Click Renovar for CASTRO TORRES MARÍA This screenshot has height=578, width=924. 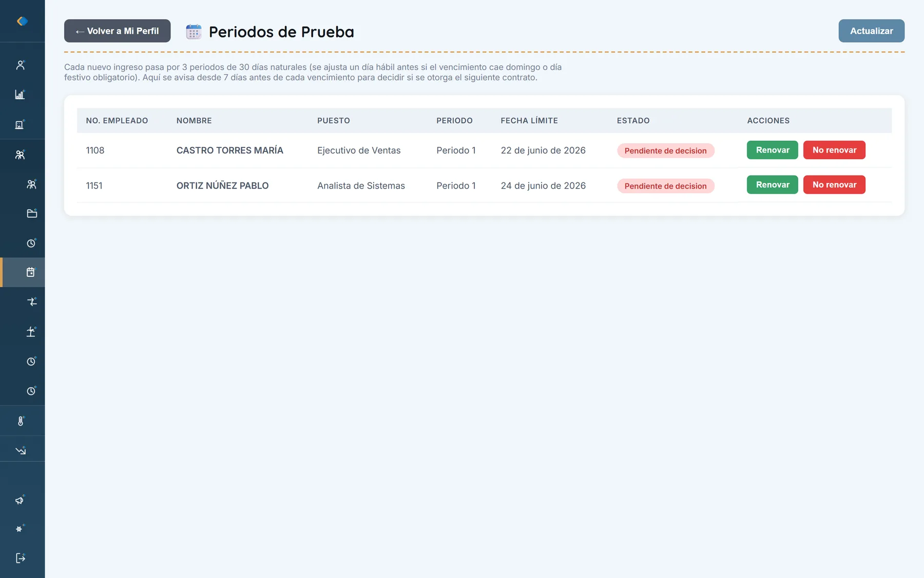coord(772,150)
